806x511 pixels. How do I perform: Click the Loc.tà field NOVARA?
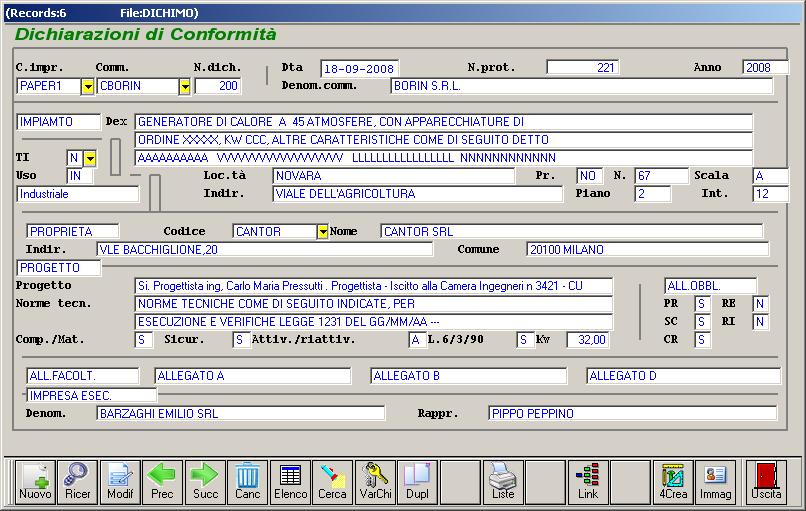[393, 176]
